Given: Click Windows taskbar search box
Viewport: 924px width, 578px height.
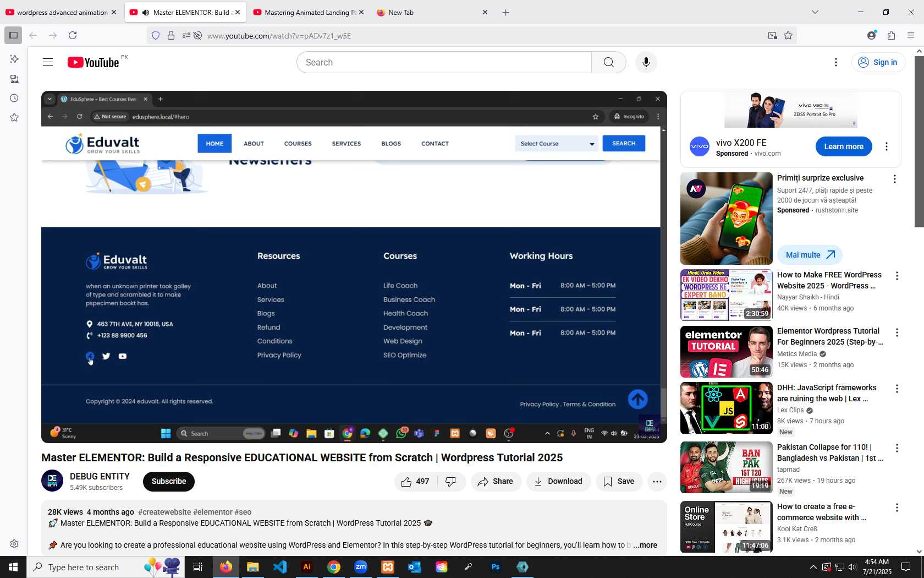Looking at the screenshot, I should tap(105, 567).
